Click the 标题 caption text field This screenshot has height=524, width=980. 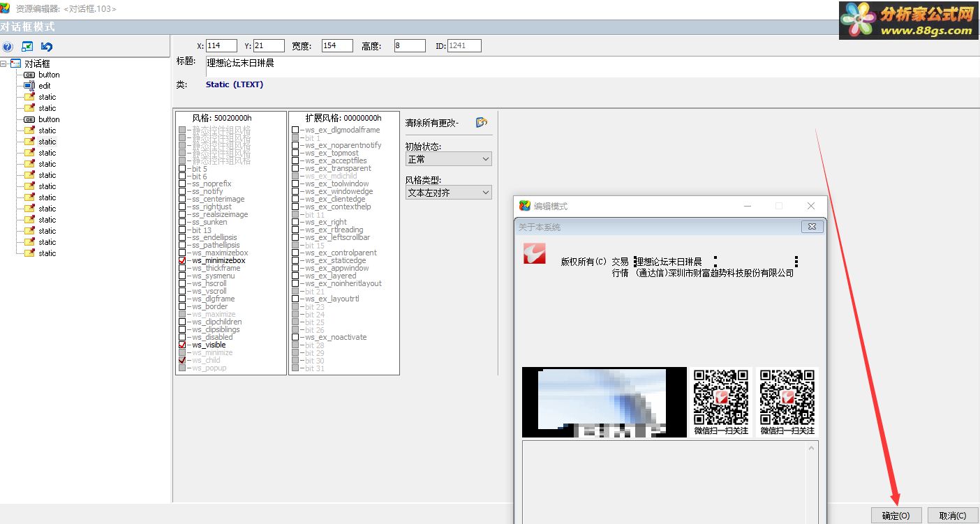(592, 66)
